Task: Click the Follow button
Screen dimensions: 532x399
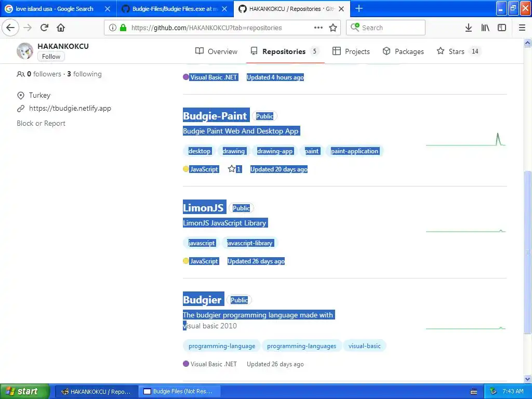Action: [x=51, y=56]
